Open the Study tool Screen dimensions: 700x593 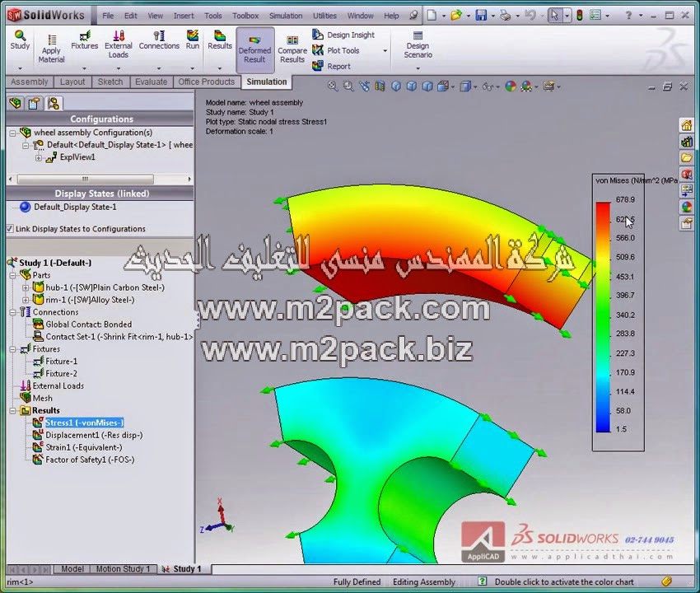(x=20, y=40)
